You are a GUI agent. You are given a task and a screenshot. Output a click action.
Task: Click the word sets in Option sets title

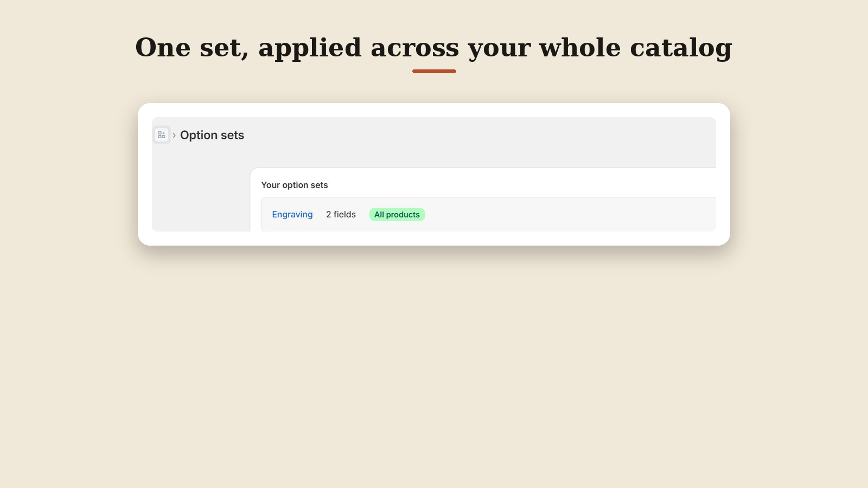[x=232, y=135]
